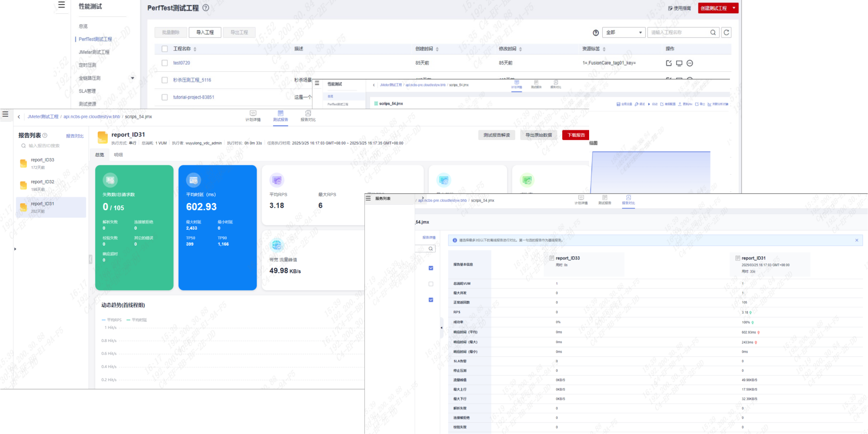
Task: Click the red 下载报告 button
Action: click(576, 135)
